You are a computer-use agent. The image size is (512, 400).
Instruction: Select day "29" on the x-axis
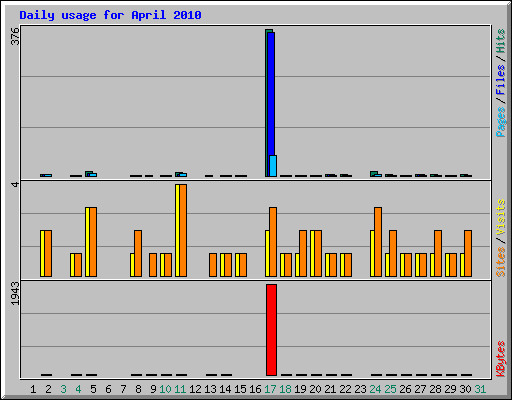[450, 389]
